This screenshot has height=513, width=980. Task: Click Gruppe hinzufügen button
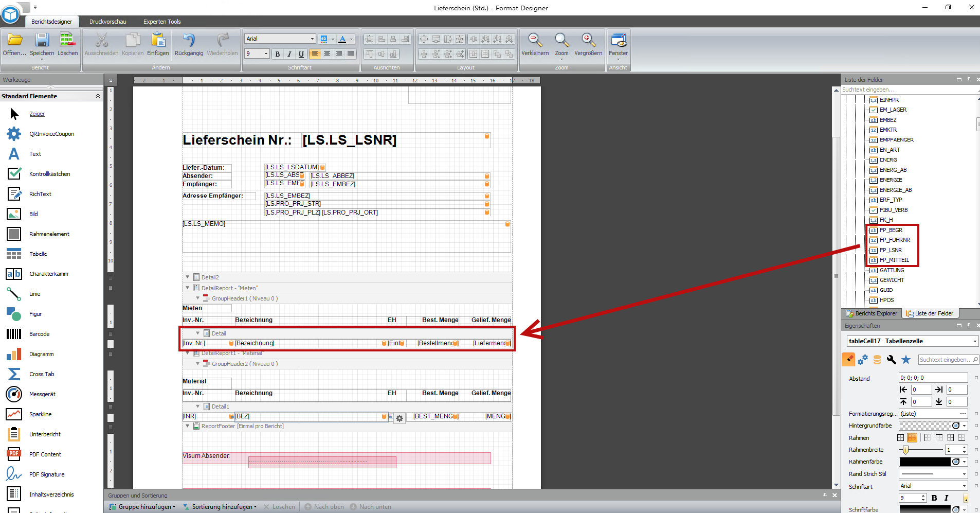click(142, 507)
